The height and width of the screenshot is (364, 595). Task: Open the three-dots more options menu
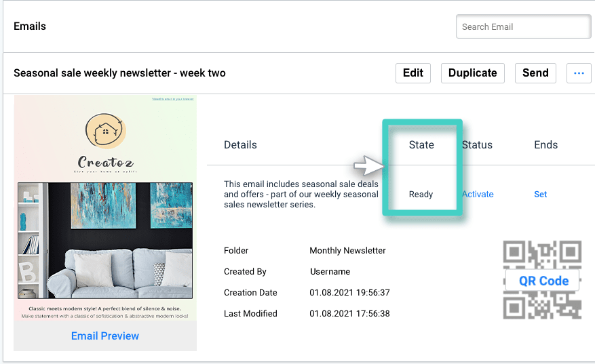click(578, 73)
